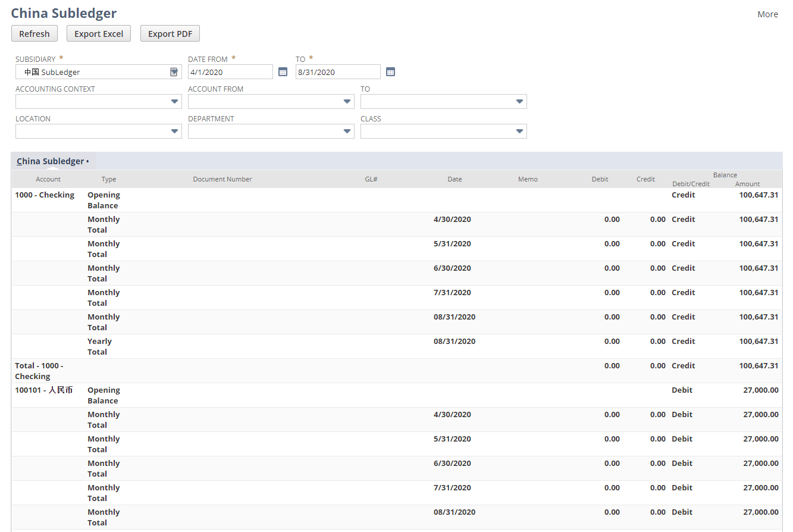Viewport: 793px width, 532px height.
Task: Click the Yearly Total type cell
Action: pyautogui.click(x=99, y=347)
